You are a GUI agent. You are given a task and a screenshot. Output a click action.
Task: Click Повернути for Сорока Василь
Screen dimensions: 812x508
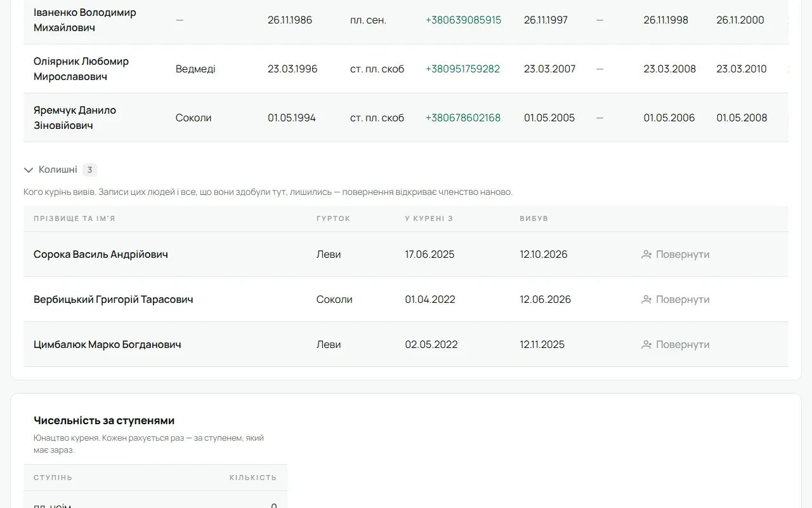click(676, 254)
